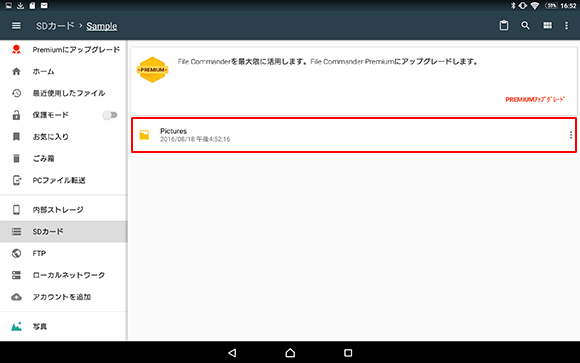Screen dimensions: 580x363
Task: Open 内部ストレージ in sidebar
Action: (x=64, y=210)
